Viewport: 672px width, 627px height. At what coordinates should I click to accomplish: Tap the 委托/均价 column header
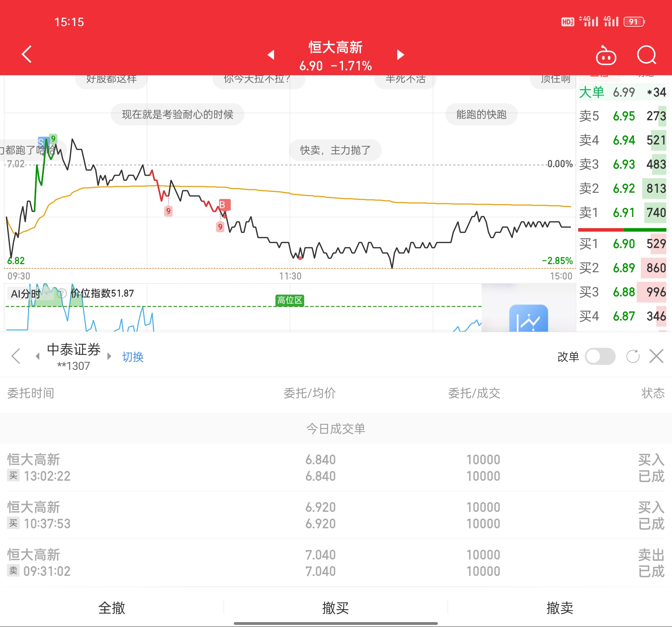point(309,393)
